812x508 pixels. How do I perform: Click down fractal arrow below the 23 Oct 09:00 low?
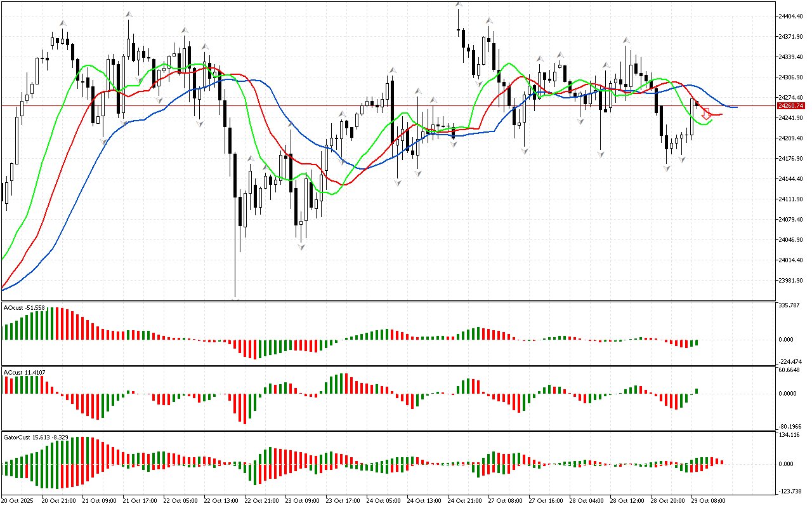[x=301, y=247]
